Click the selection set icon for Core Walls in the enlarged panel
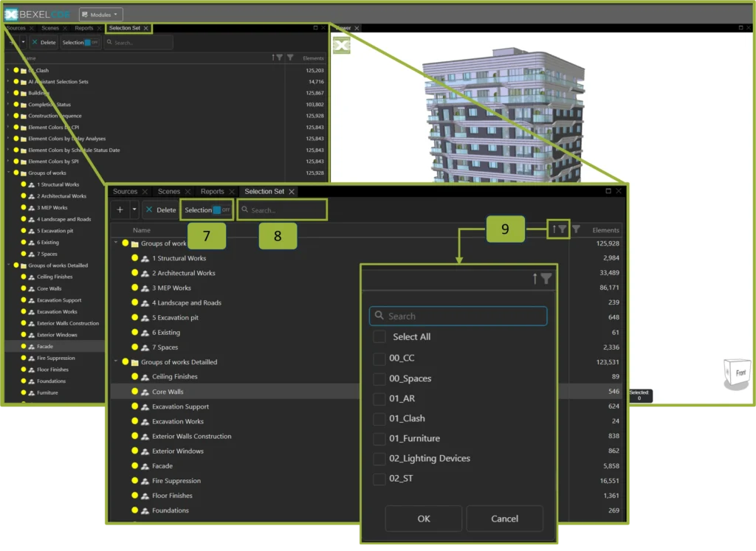Screen dimensions: 756x551 click(145, 392)
